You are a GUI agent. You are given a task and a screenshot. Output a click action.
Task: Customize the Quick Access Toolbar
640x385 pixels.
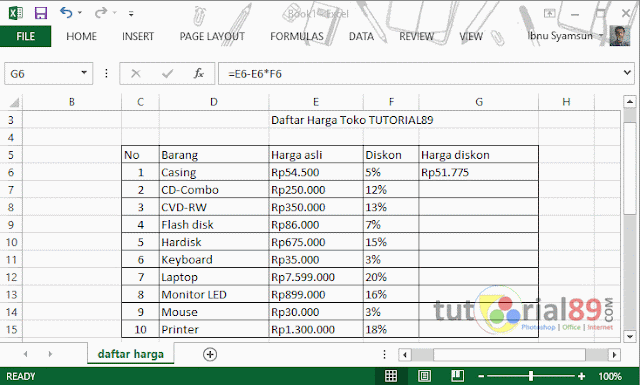[x=131, y=14]
